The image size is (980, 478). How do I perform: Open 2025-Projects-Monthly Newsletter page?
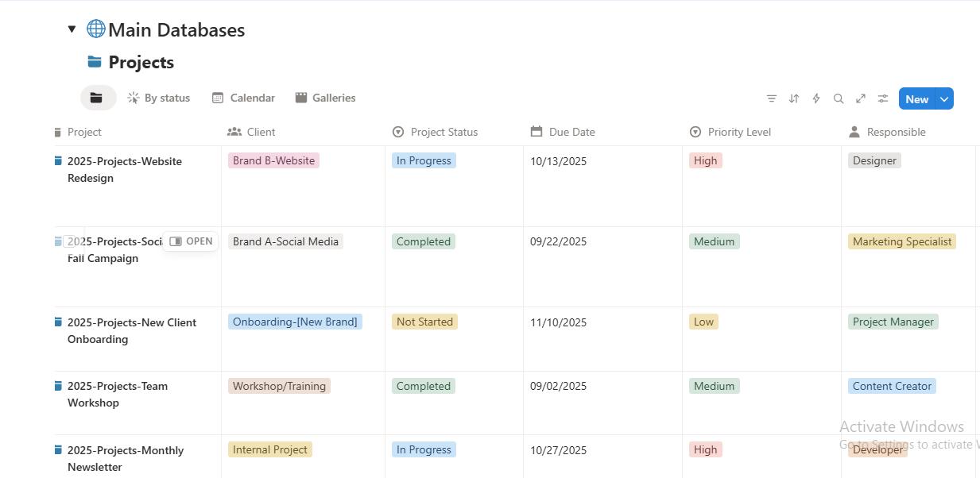tap(126, 458)
